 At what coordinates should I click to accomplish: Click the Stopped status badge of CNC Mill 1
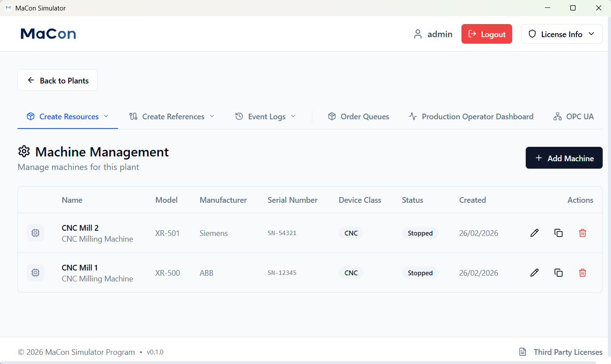pyautogui.click(x=420, y=273)
